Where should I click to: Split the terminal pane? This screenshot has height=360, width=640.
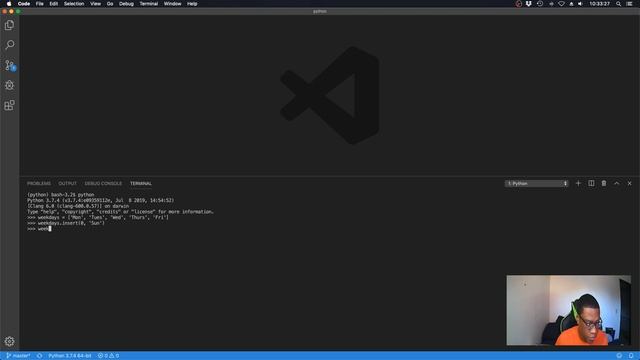[591, 183]
